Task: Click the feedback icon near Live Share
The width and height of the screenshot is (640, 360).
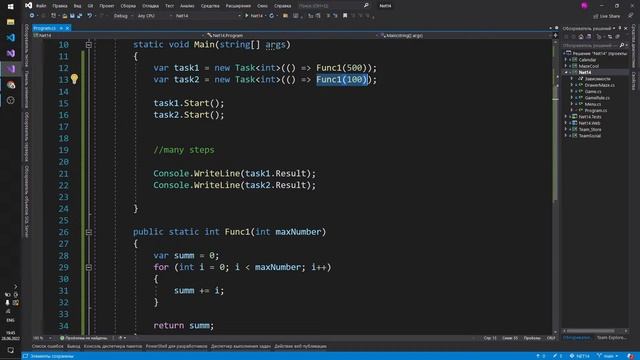Action: (631, 16)
